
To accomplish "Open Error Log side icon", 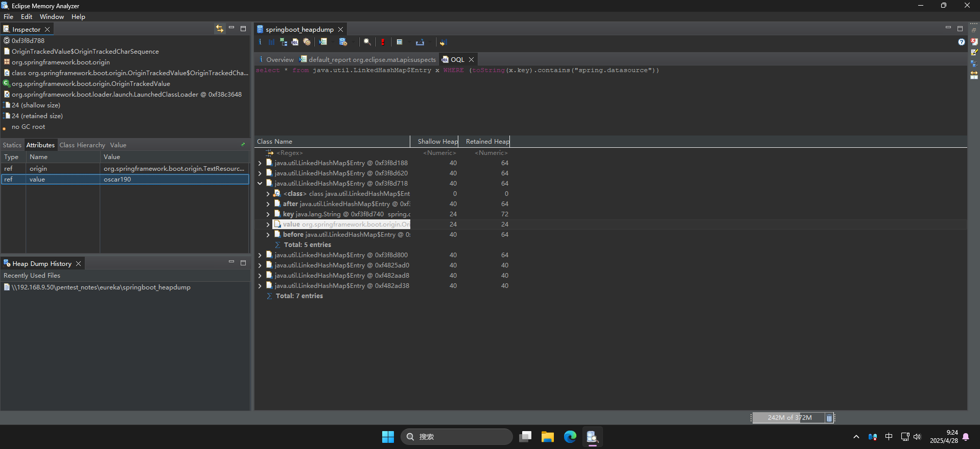I will pyautogui.click(x=974, y=42).
